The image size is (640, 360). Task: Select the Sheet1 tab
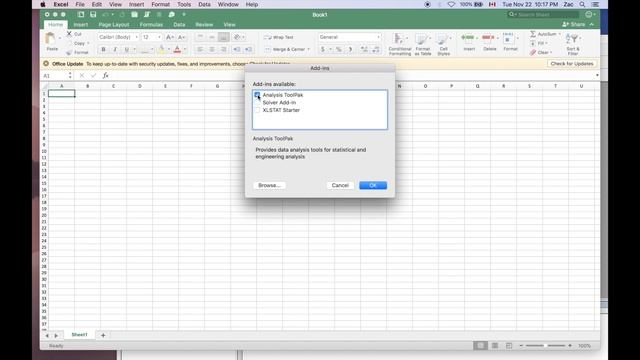79,335
